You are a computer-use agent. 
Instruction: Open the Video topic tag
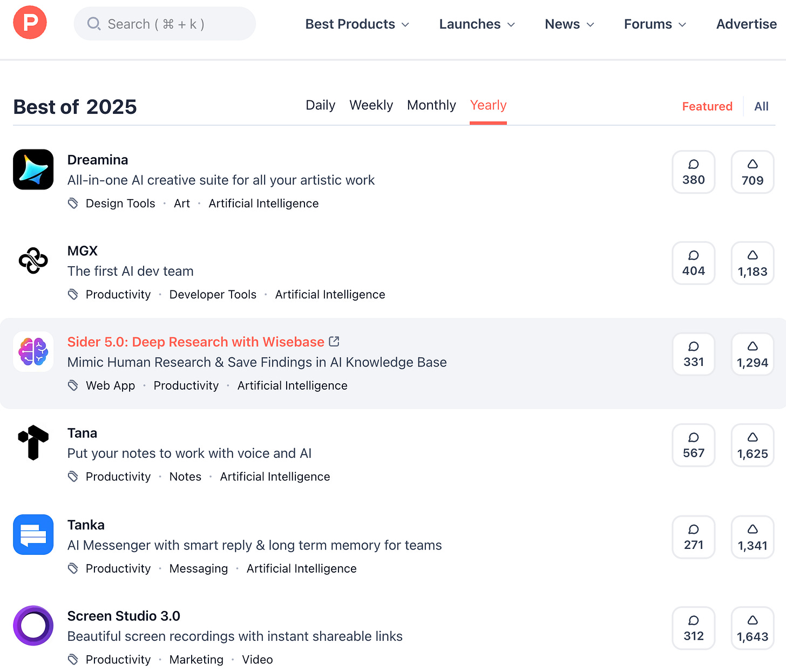pos(258,660)
